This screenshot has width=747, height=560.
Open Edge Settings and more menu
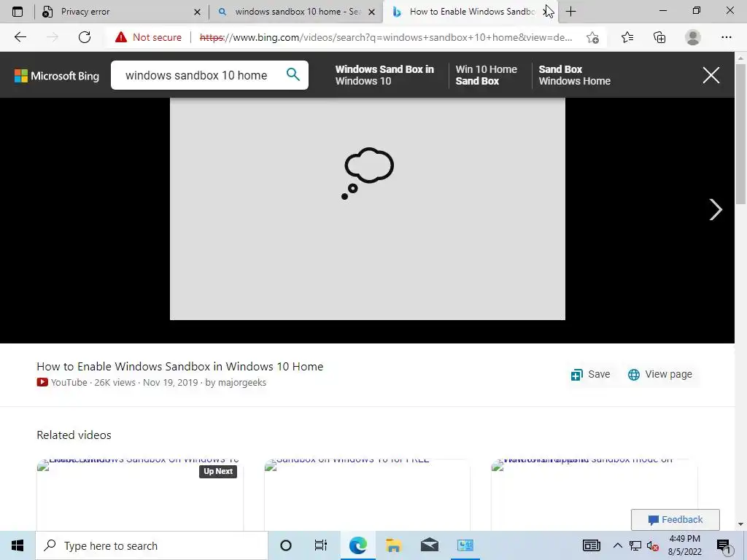coord(727,37)
